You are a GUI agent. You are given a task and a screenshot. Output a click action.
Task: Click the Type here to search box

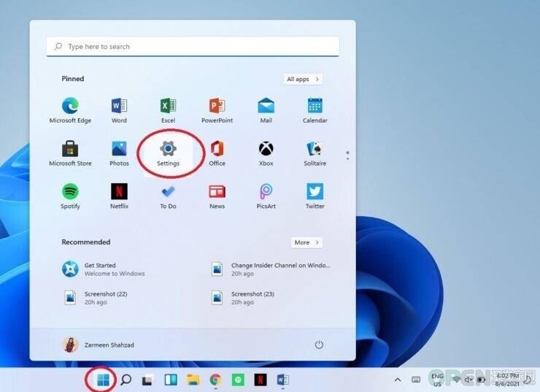tap(193, 47)
